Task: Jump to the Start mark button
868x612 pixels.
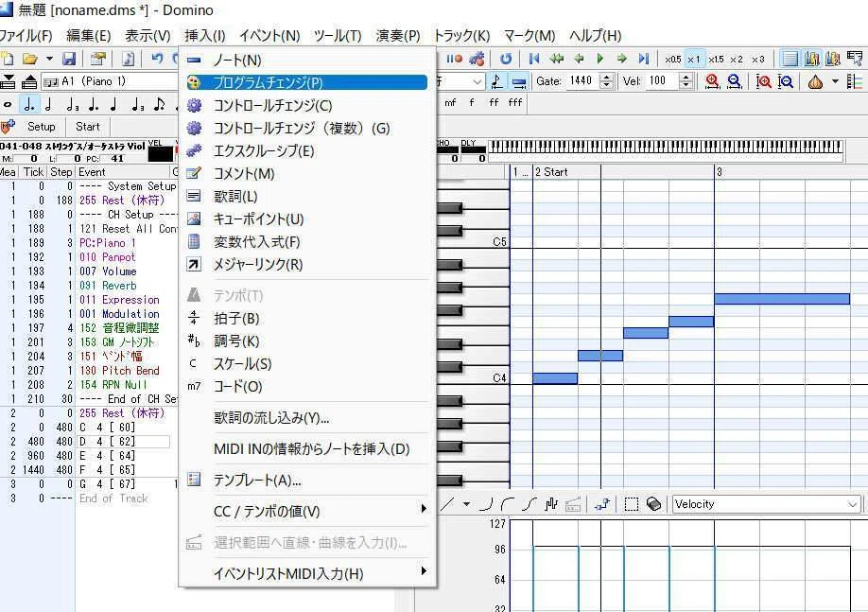Action: point(88,127)
